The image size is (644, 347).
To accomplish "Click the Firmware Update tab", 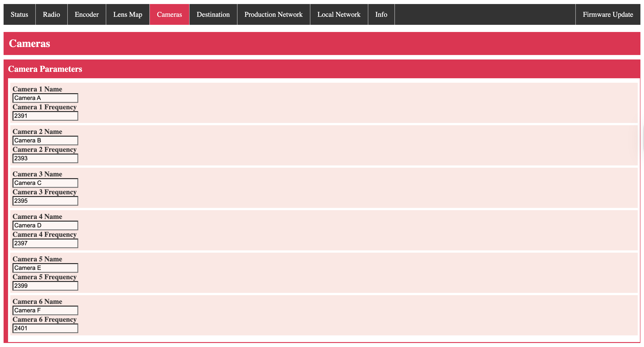I will (x=608, y=15).
